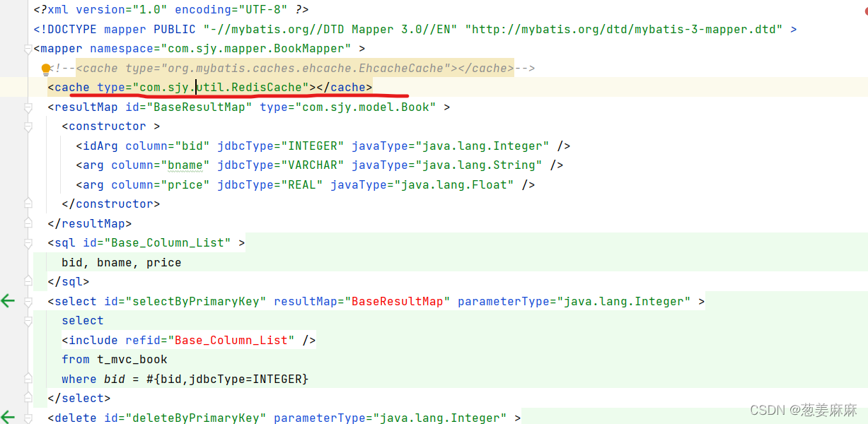Collapse the delete deleteByPrimaryKey block fold
Screen dimensions: 868x424
28,418
